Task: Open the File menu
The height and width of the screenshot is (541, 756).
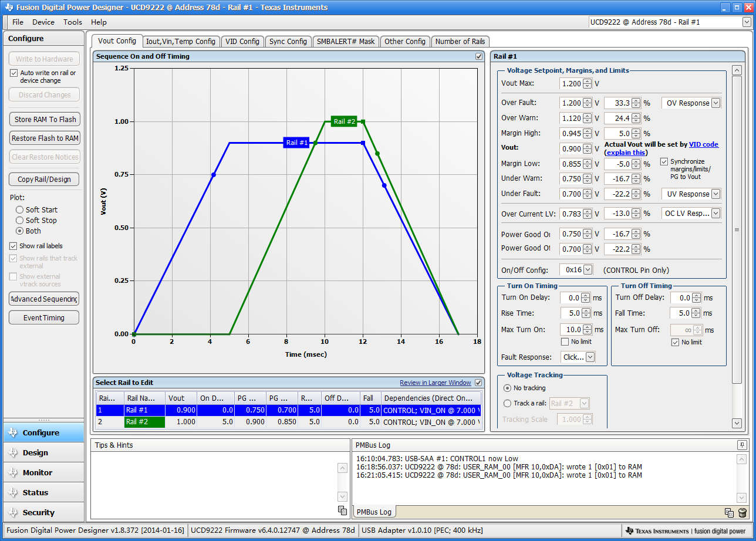Action: click(18, 22)
